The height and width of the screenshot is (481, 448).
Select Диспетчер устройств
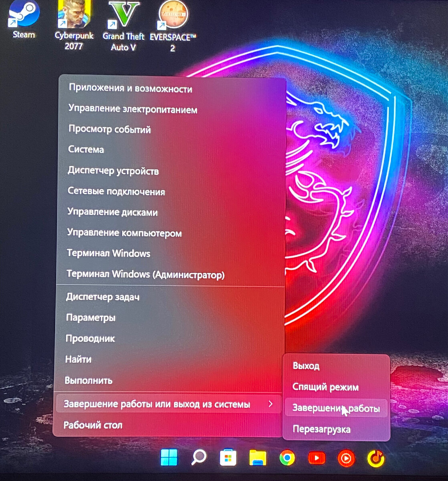[x=171, y=171]
